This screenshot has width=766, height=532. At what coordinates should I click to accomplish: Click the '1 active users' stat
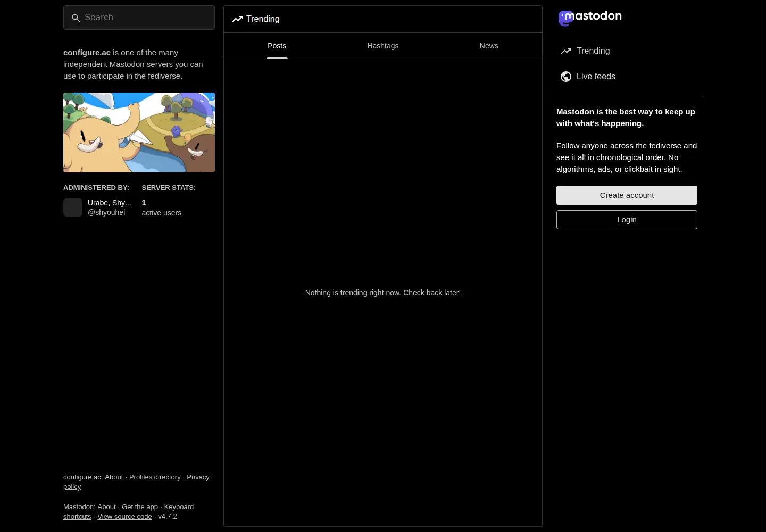161,207
